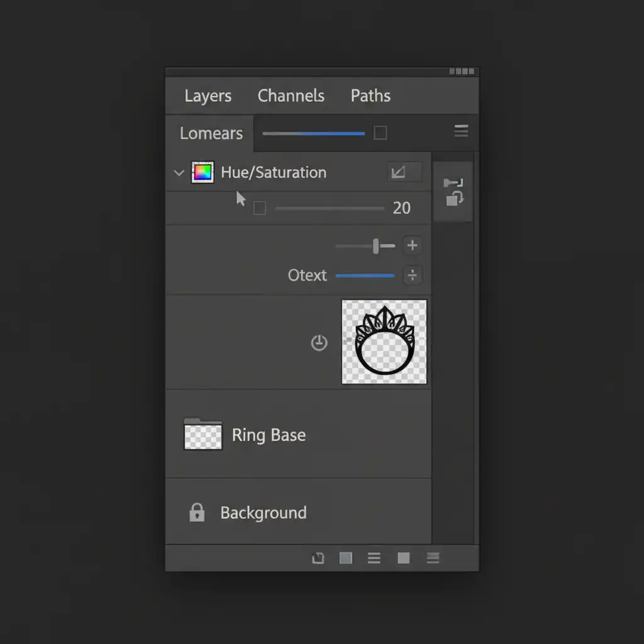The image size is (644, 644).
Task: Click the new layer page icon in footer
Action: pos(318,558)
